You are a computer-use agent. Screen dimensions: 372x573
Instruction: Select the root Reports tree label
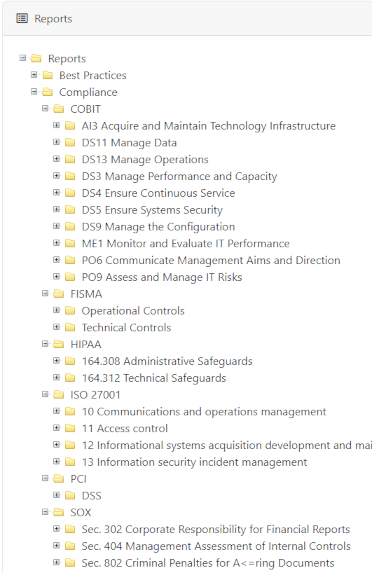67,58
